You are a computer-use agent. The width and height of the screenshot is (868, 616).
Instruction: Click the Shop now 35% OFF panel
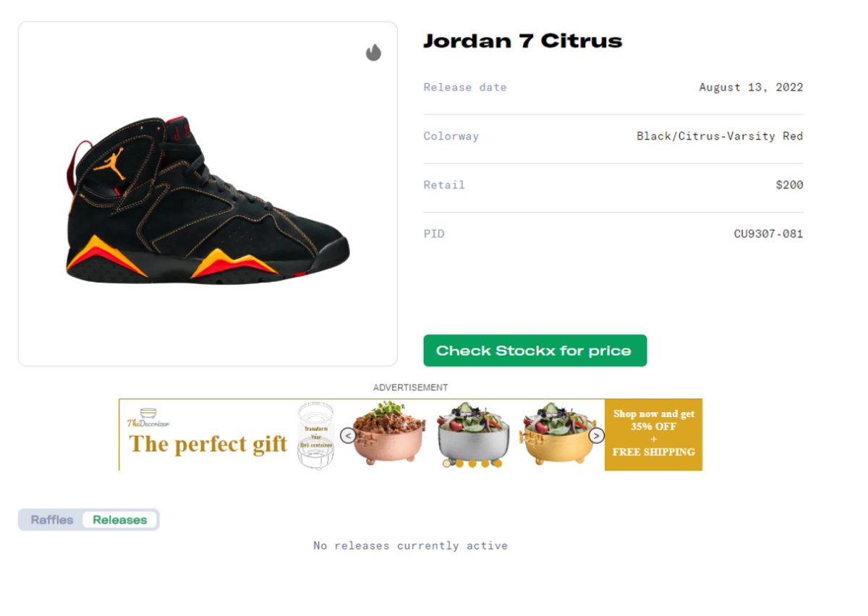(x=653, y=435)
